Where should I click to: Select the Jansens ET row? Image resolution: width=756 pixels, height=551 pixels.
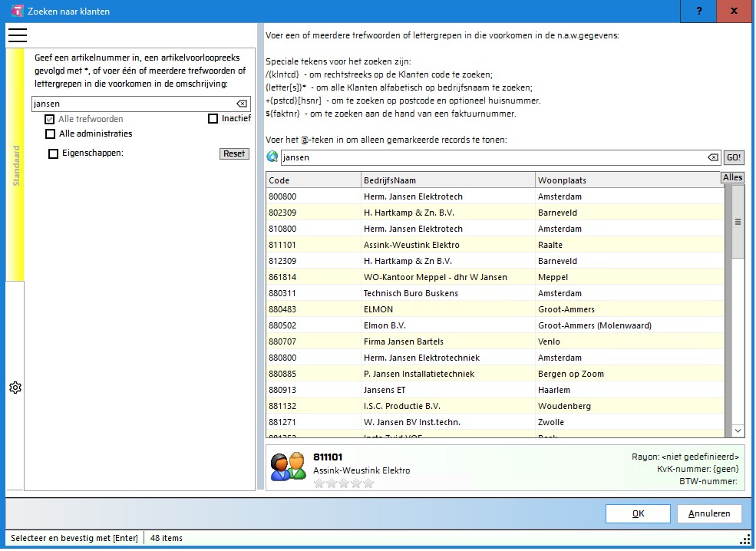495,390
